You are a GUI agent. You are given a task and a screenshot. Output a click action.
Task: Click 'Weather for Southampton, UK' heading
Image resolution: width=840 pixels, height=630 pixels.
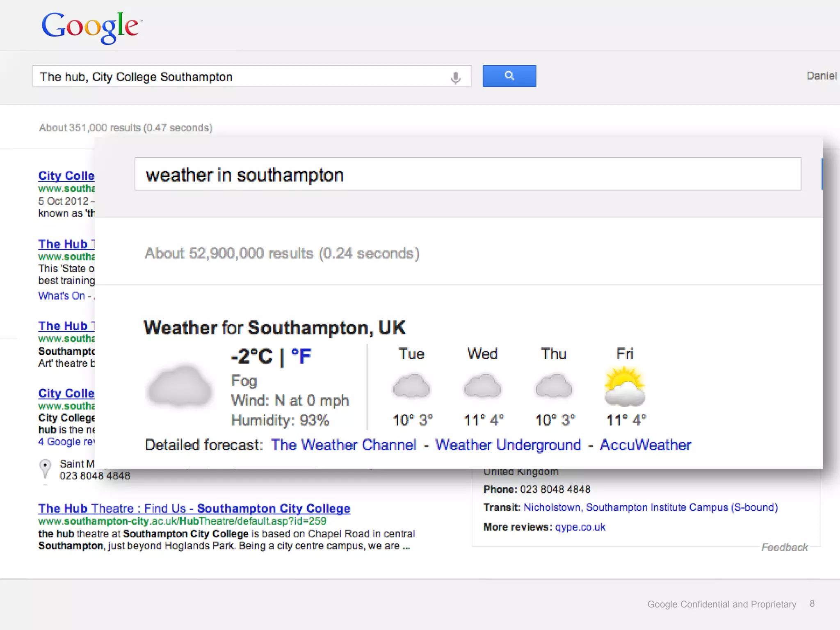pos(274,328)
